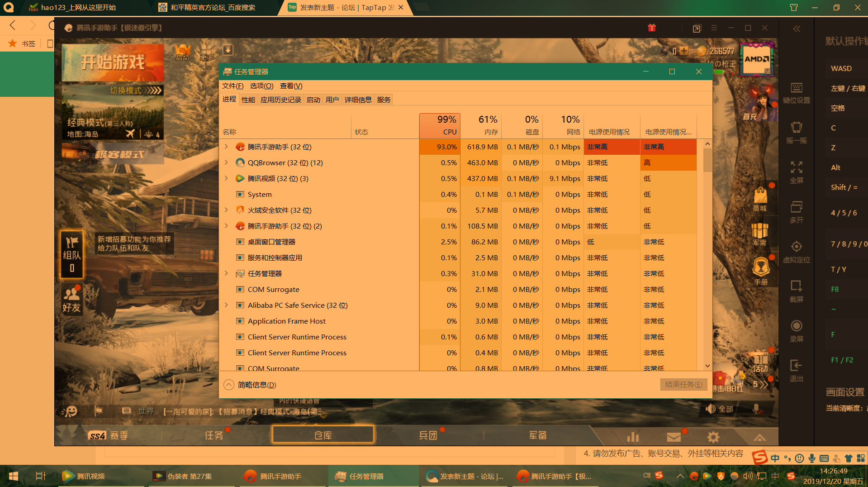Image resolution: width=868 pixels, height=487 pixels.
Task: Expand the 腾讯手游助手 (32 位) 93% process
Action: coord(226,147)
